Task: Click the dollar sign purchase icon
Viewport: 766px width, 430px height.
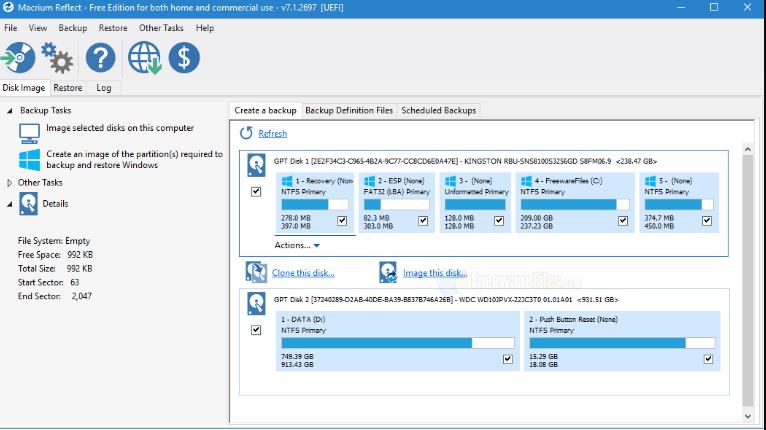Action: click(184, 58)
